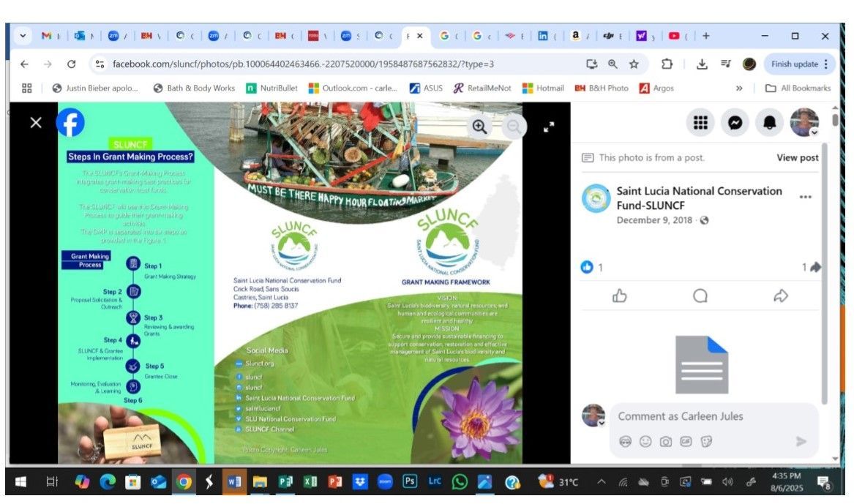The height and width of the screenshot is (504, 854).
Task: Show more bookmarks chevron
Action: tap(739, 89)
